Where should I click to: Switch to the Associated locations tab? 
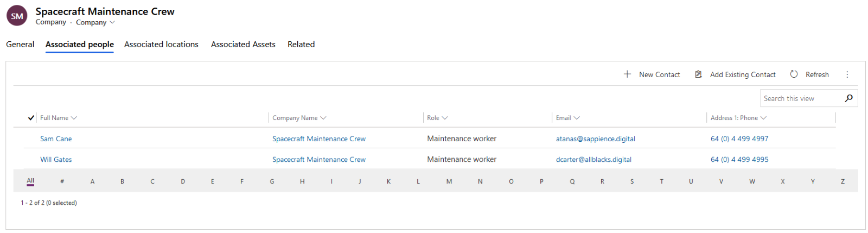click(x=161, y=45)
